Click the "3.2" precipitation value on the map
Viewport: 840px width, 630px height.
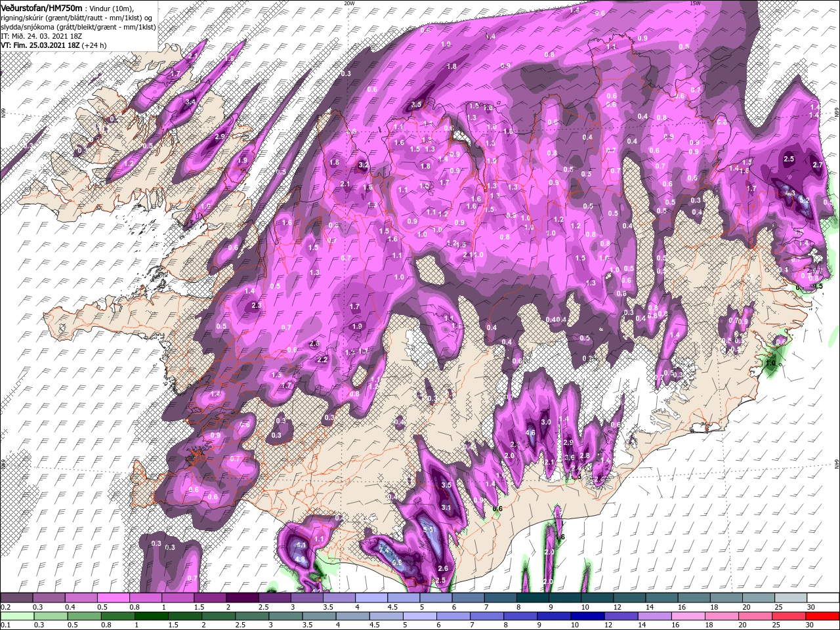(x=363, y=165)
